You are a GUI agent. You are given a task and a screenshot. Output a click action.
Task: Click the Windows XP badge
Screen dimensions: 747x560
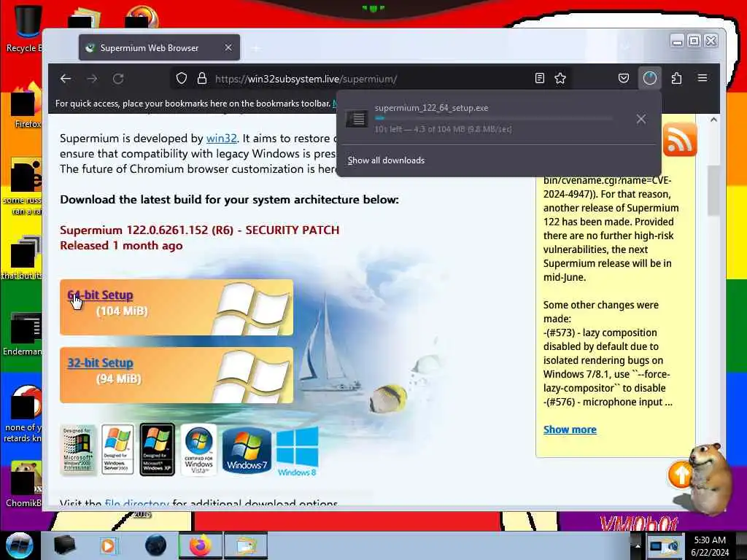tap(158, 450)
